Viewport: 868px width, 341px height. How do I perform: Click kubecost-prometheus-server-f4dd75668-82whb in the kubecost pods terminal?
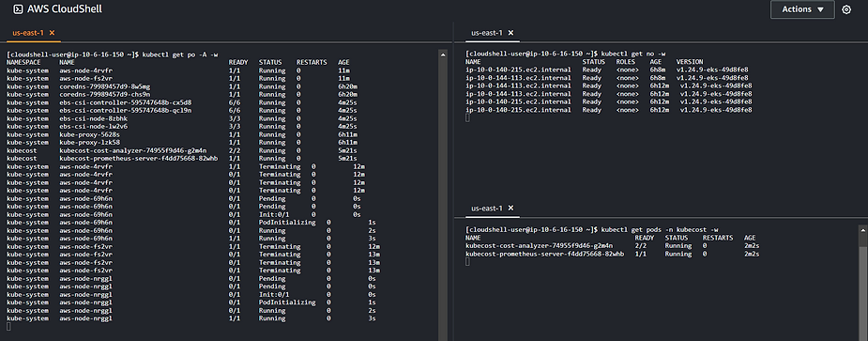pos(544,254)
